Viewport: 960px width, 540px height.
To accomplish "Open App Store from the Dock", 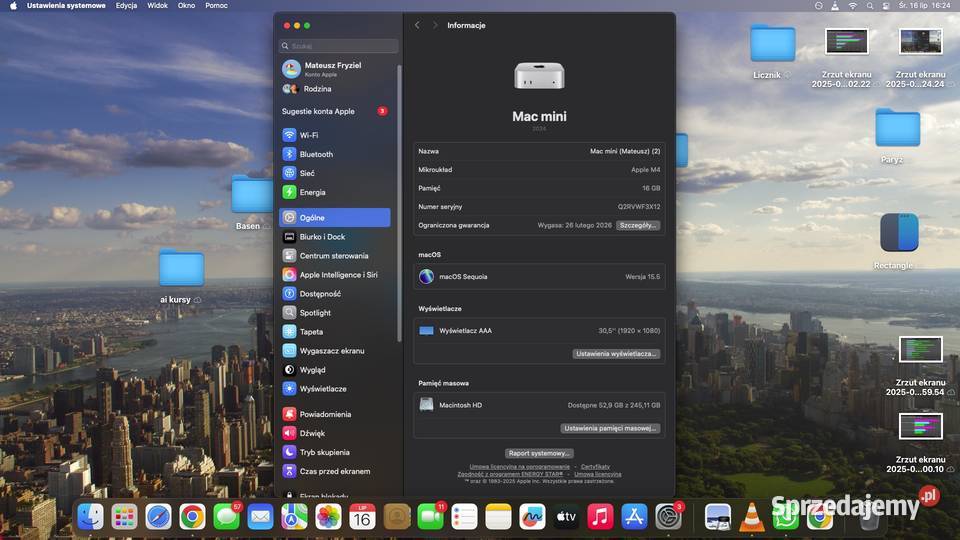I will [634, 517].
